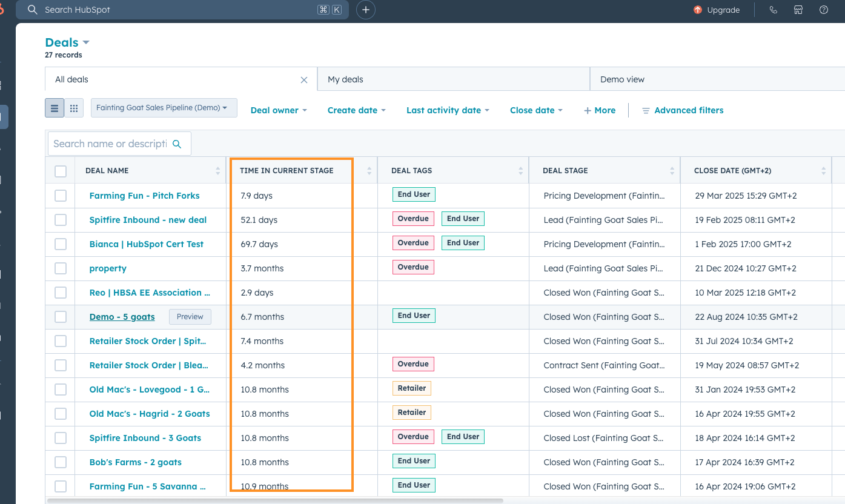Expand the Close date filter
845x504 pixels.
coord(537,110)
